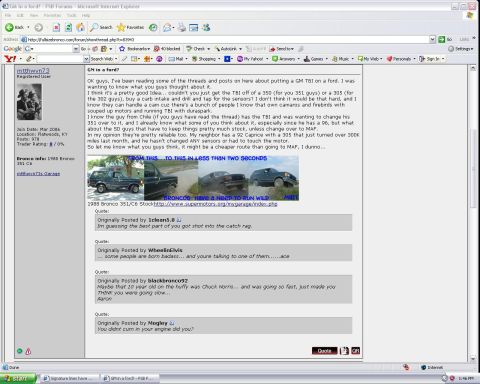Click the popup blocker 40 blocked button

(167, 49)
